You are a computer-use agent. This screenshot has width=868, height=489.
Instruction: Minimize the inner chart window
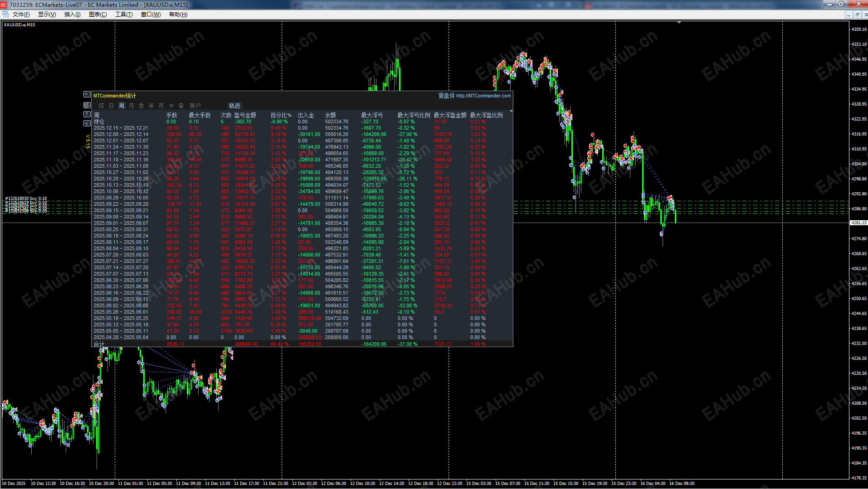tap(848, 15)
